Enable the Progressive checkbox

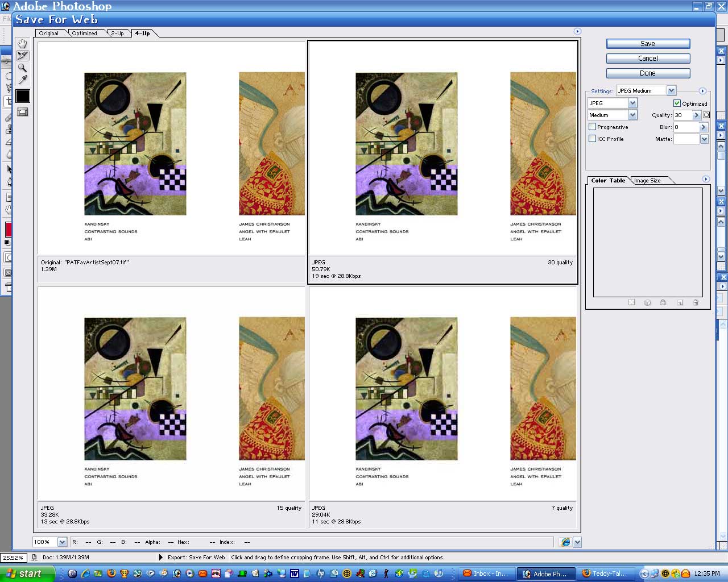[x=592, y=127]
